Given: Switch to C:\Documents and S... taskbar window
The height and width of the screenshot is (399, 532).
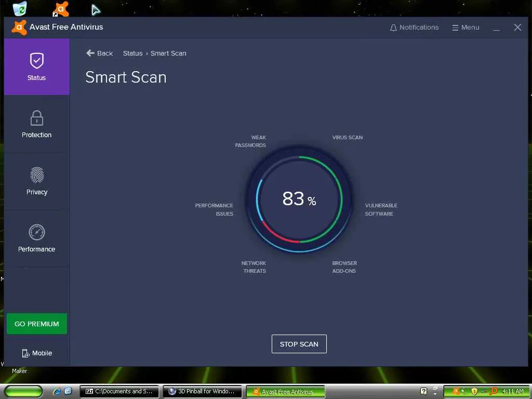Looking at the screenshot, I should tap(119, 391).
